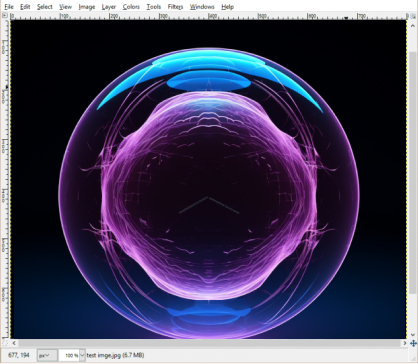Open the Colors menu
Viewport: 418px width, 364px height.
click(131, 7)
